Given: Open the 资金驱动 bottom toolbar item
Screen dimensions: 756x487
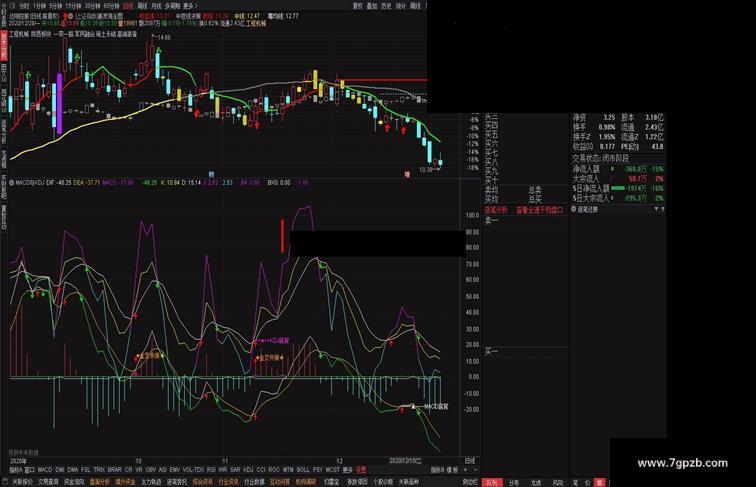Looking at the screenshot, I should pyautogui.click(x=74, y=482).
